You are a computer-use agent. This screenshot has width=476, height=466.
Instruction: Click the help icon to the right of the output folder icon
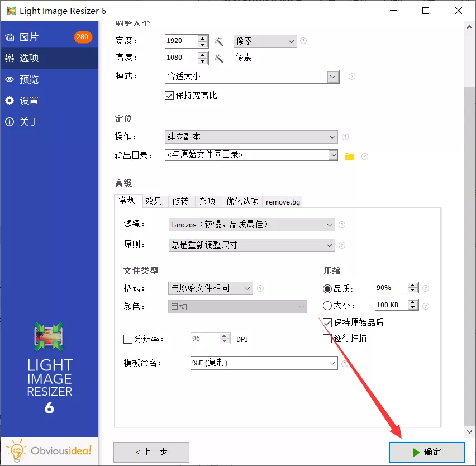(x=365, y=156)
